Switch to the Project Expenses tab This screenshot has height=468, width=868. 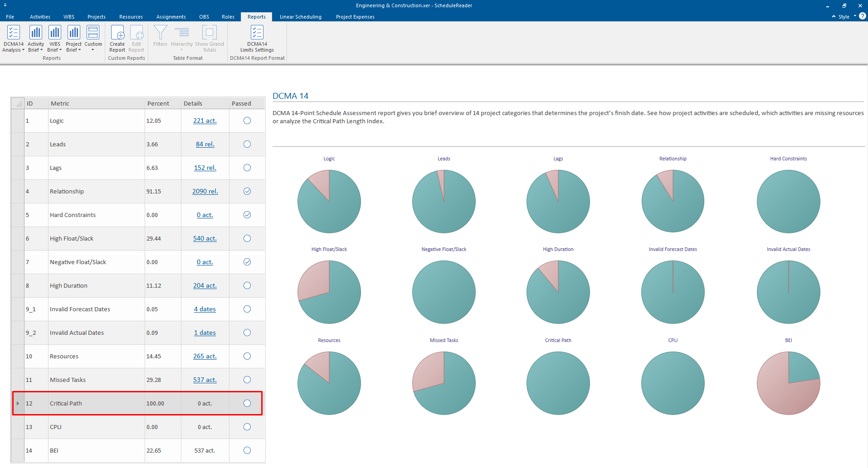355,17
